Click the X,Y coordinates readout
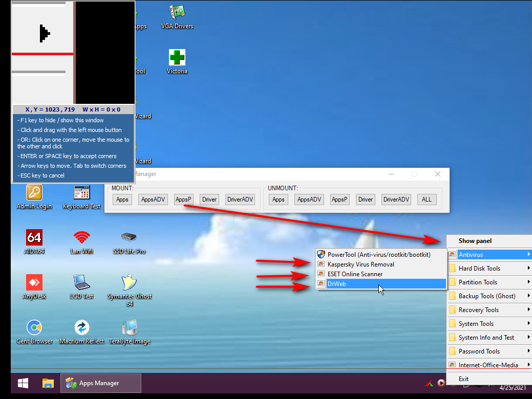Viewport: 532px width, 399px height. tap(50, 109)
